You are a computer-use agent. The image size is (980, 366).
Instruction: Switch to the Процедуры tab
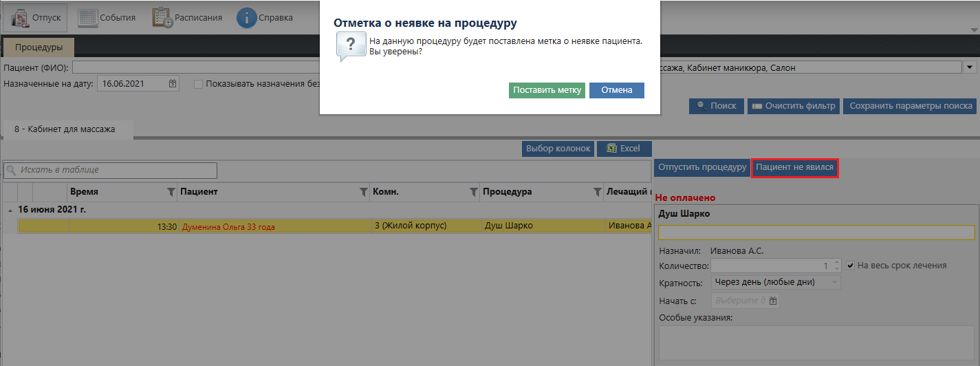pos(39,47)
